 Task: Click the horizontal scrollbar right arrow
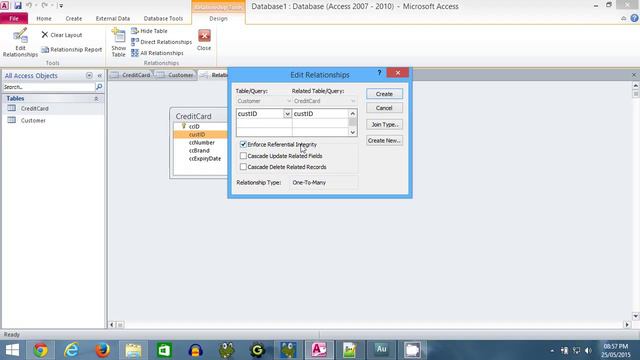tap(627, 325)
